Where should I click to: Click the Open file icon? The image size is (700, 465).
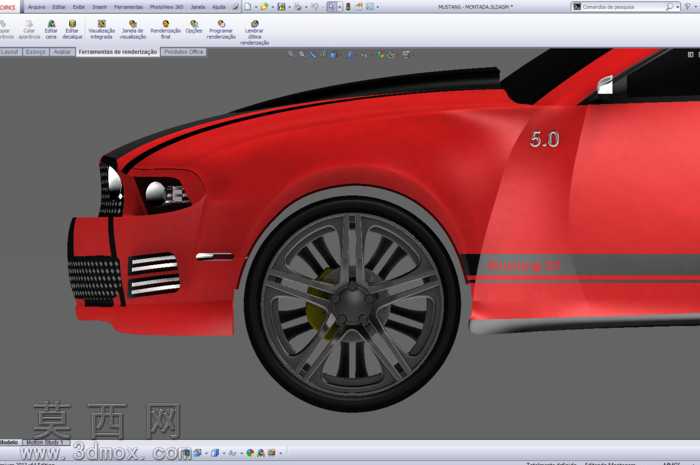pyautogui.click(x=264, y=7)
